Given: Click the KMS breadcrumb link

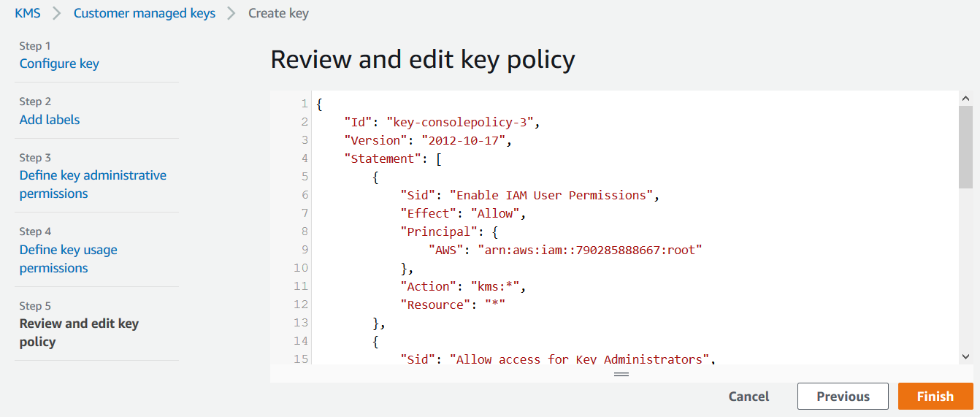Looking at the screenshot, I should pos(28,13).
